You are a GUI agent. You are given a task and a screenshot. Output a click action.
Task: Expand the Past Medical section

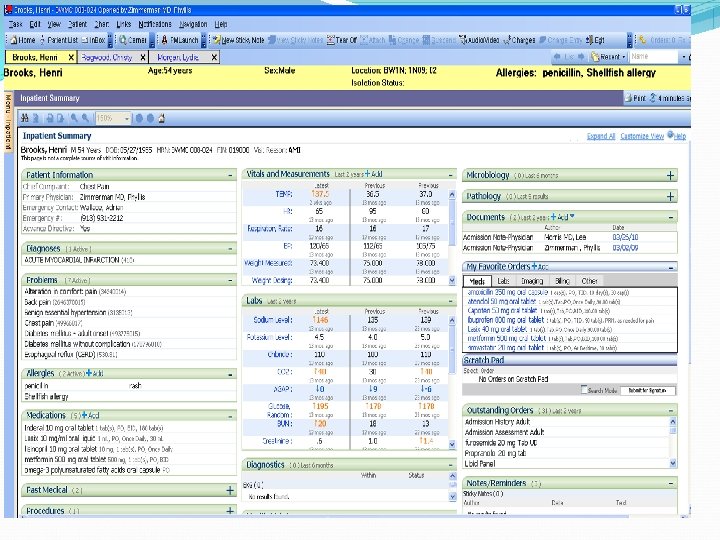[230, 490]
